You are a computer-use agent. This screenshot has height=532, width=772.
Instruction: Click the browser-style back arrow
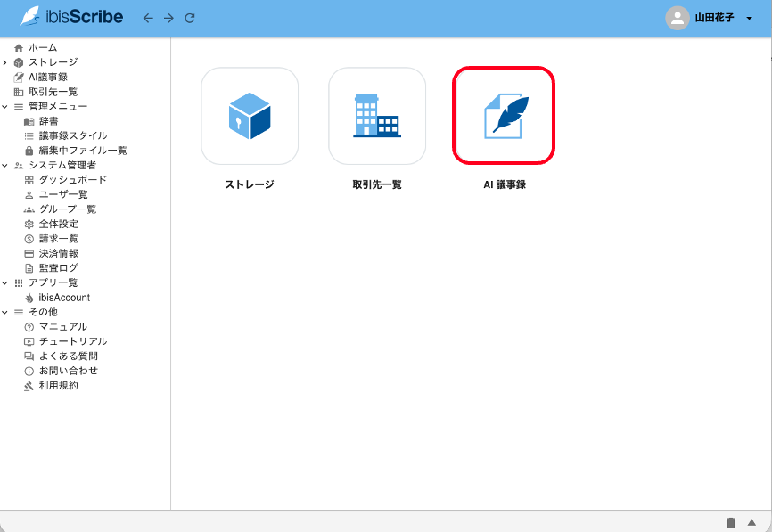click(x=148, y=18)
